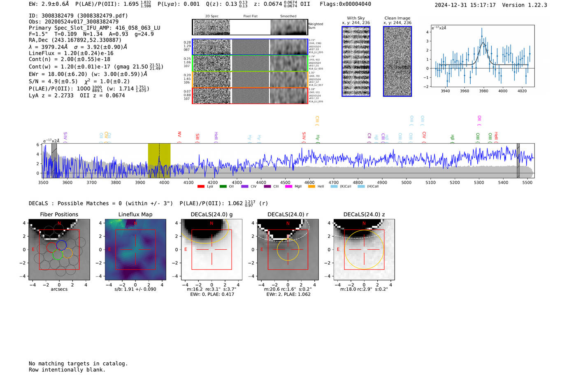Select the red-bordered 2D spectrum row
576x392 pixels.
pyautogui.click(x=250, y=95)
